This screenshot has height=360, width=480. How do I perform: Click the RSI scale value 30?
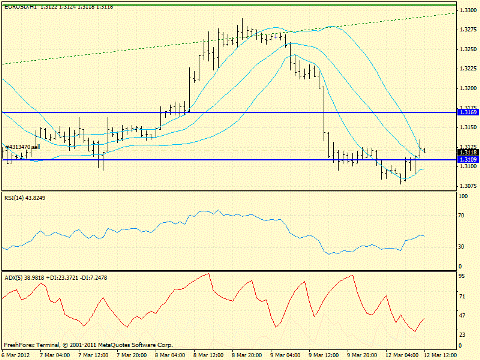(462, 247)
